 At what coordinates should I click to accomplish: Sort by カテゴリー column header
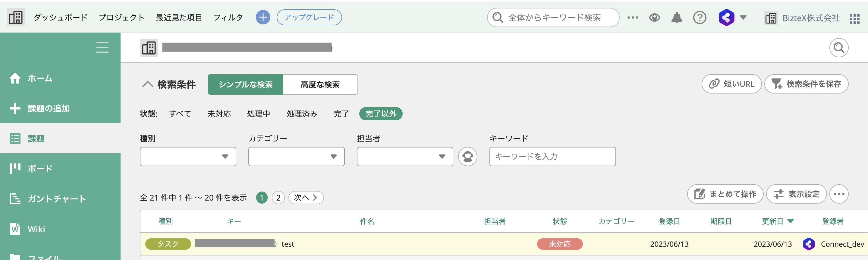[x=616, y=222]
